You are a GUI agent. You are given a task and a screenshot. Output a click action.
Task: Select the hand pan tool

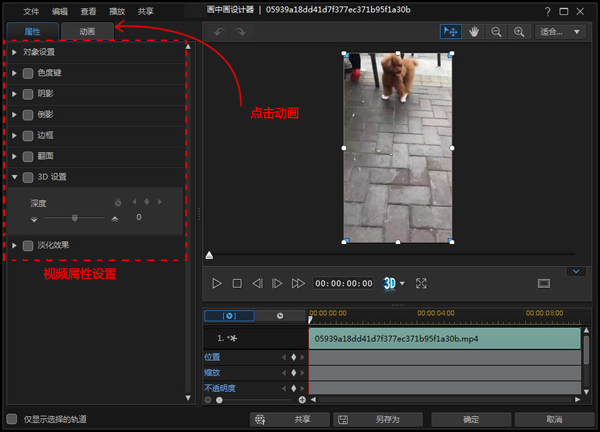click(x=474, y=32)
